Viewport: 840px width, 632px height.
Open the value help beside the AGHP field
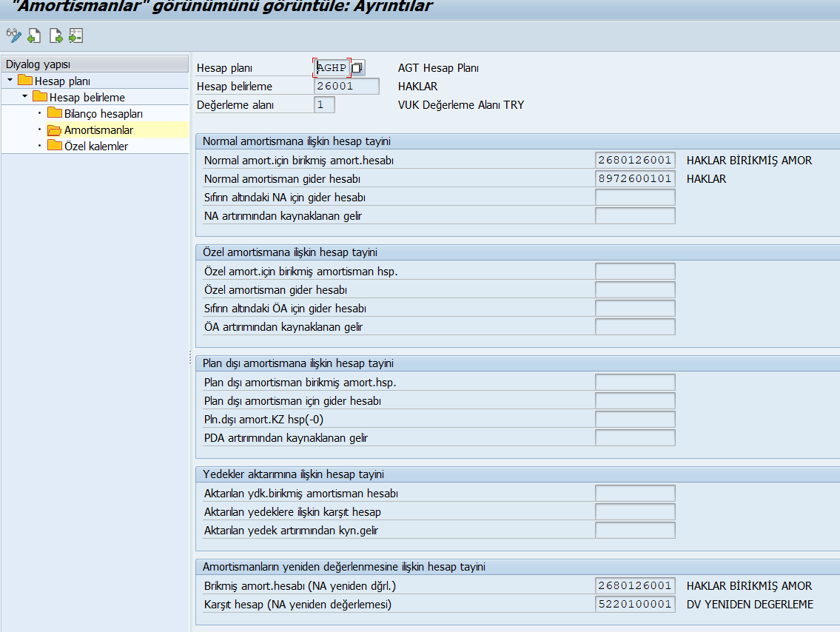tap(357, 67)
